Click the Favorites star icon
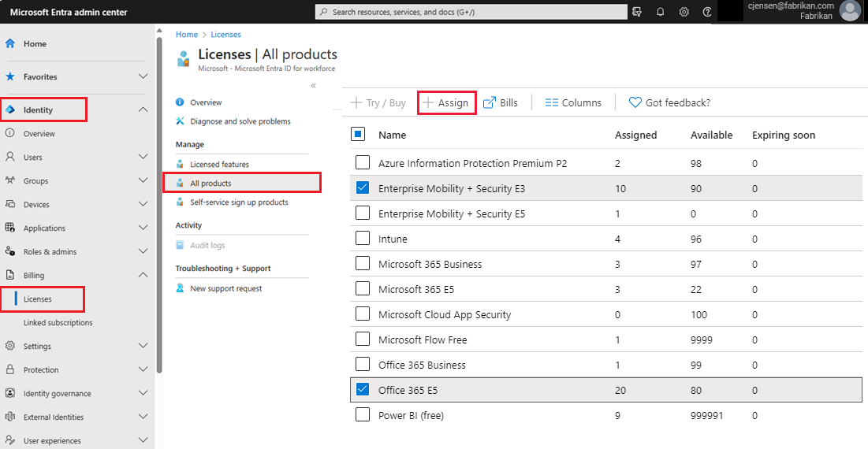The width and height of the screenshot is (868, 449). tap(10, 77)
